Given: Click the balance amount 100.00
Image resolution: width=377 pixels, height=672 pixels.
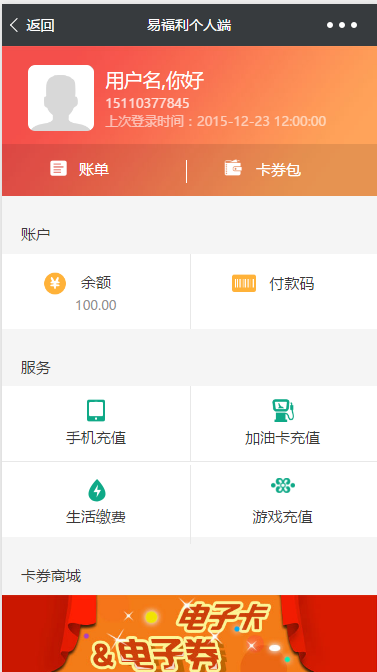Looking at the screenshot, I should click(96, 305).
